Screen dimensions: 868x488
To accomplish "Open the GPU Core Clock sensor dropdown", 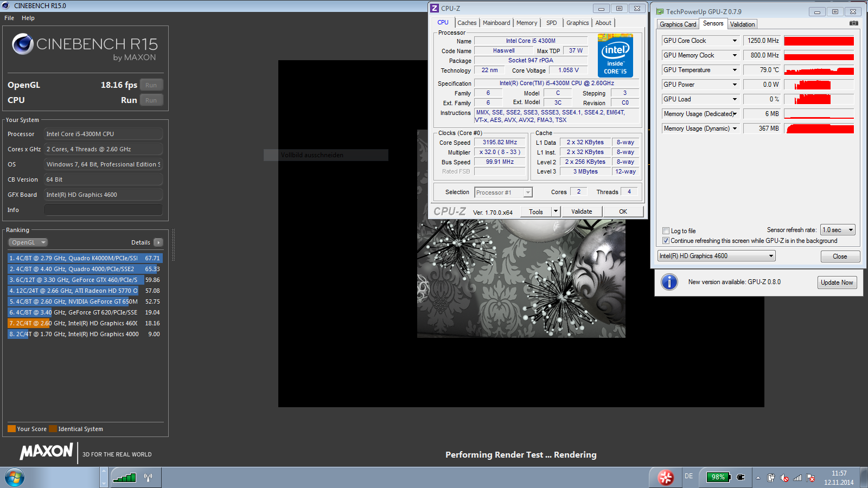I will tap(735, 41).
